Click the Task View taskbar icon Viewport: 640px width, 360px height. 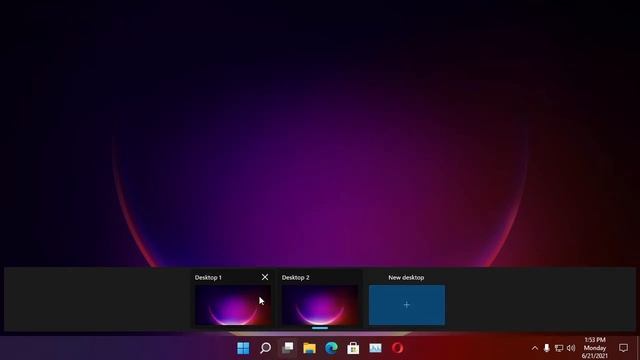pos(288,348)
